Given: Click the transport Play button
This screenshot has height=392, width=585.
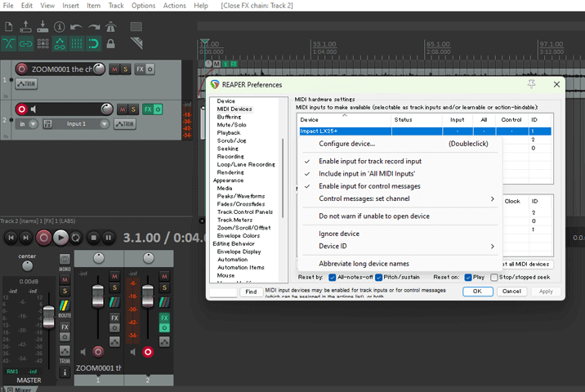Looking at the screenshot, I should [x=60, y=238].
